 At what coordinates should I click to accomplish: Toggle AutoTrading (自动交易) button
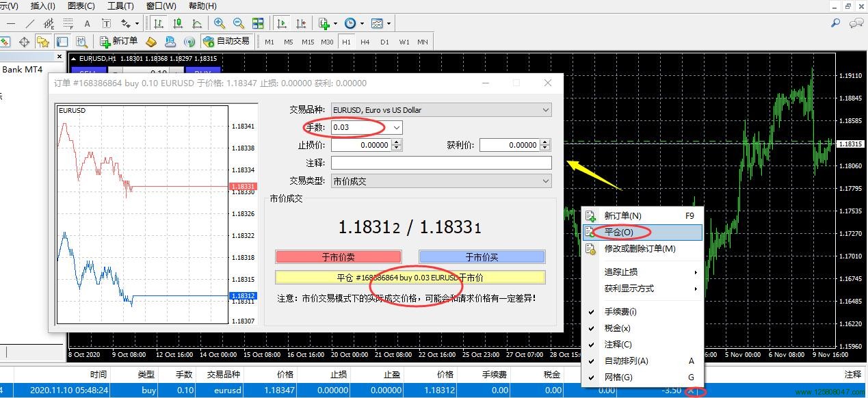click(226, 42)
